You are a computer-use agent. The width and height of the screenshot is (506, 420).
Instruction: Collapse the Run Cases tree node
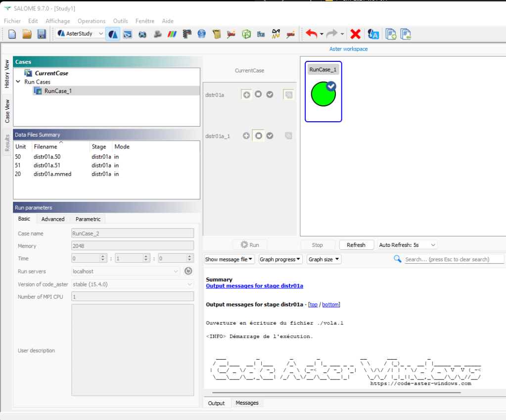tap(18, 82)
